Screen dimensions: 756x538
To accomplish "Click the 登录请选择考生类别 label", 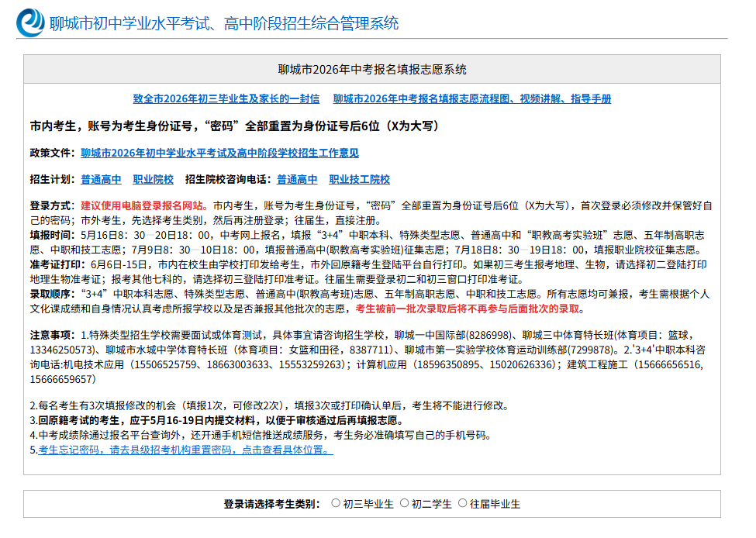I will click(x=269, y=504).
